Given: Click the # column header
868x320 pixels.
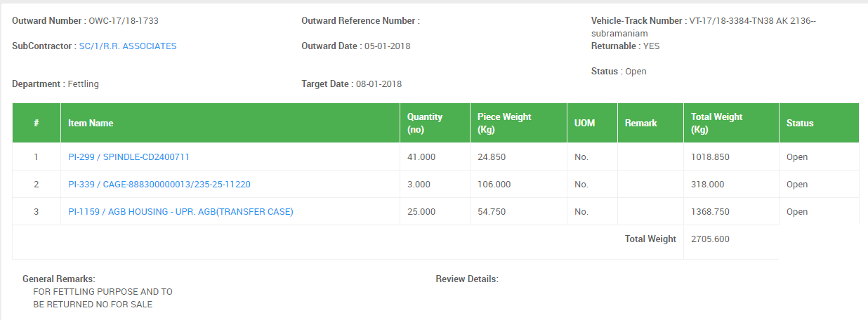Looking at the screenshot, I should [x=37, y=123].
